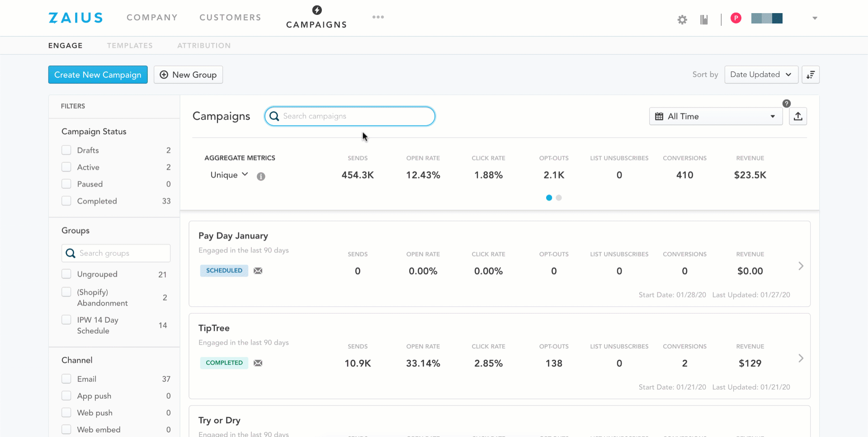Click the SCHEDULED status badge
This screenshot has width=868, height=437.
(x=224, y=271)
